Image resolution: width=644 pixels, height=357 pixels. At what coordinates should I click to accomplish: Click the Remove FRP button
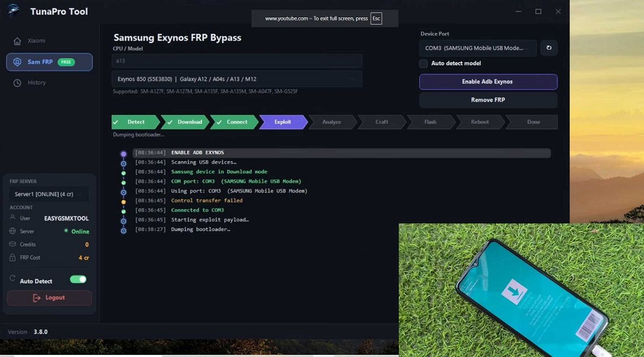coord(488,100)
